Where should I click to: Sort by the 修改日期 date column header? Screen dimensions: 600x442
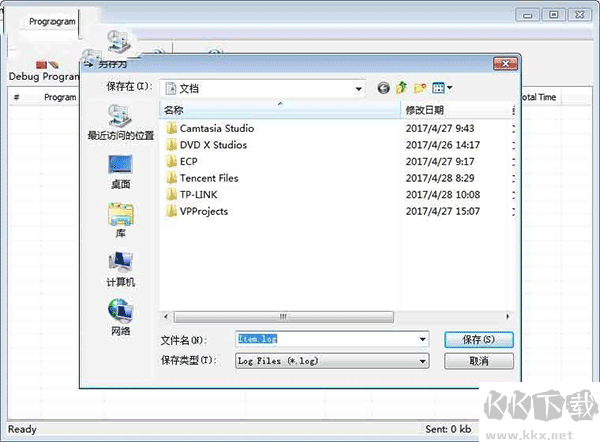[x=450, y=109]
